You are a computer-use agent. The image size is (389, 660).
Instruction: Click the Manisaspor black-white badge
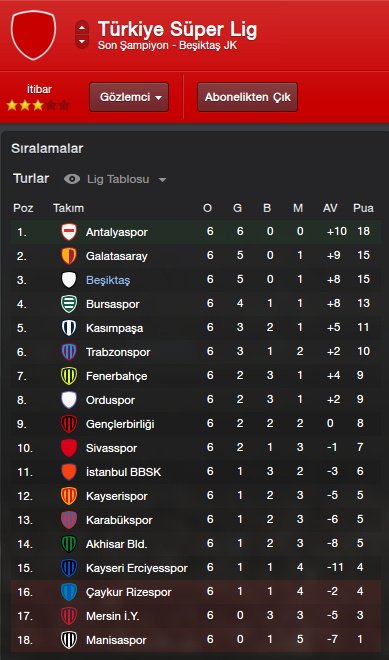tap(69, 640)
